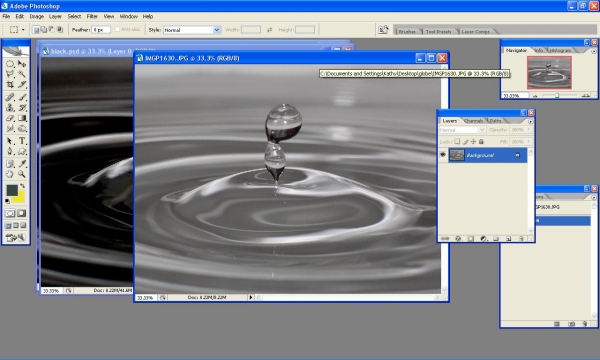Reset to default foreground and background colors

tap(8, 201)
